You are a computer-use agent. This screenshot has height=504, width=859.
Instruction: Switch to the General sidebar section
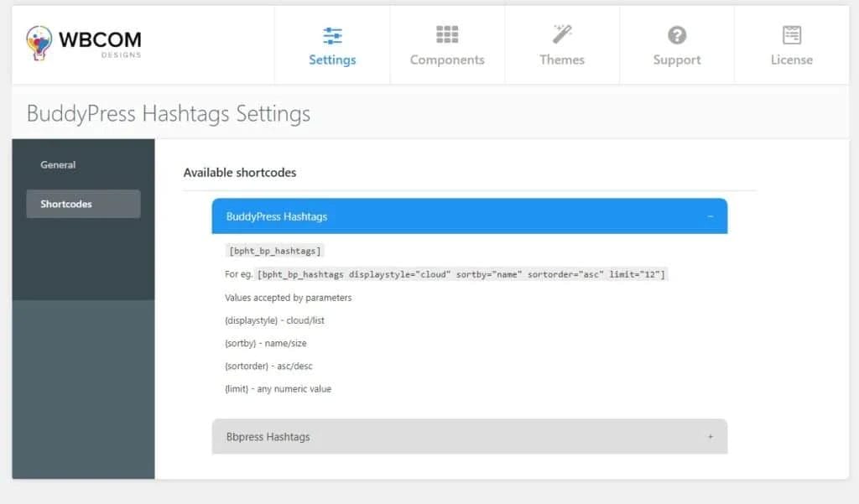(58, 165)
